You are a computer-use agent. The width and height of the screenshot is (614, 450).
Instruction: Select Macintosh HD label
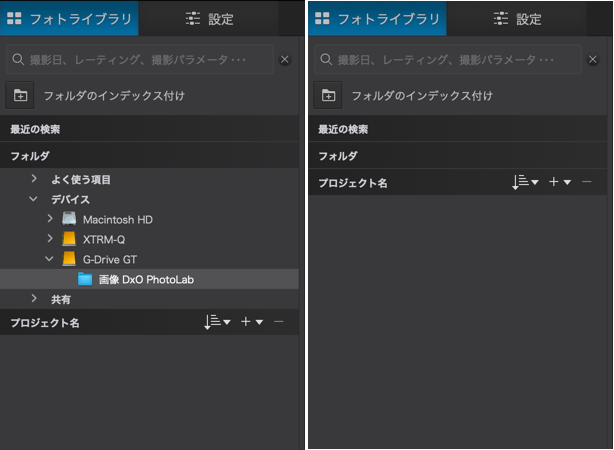pos(118,219)
